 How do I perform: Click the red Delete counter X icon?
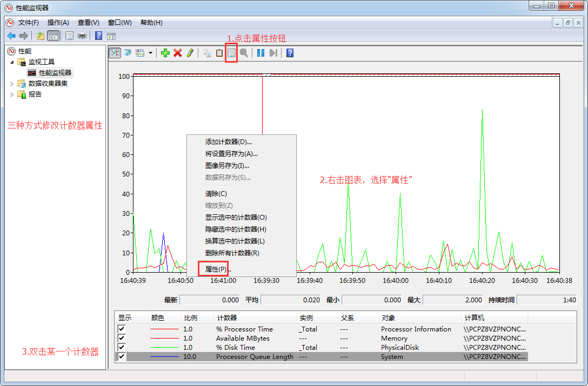pyautogui.click(x=177, y=53)
